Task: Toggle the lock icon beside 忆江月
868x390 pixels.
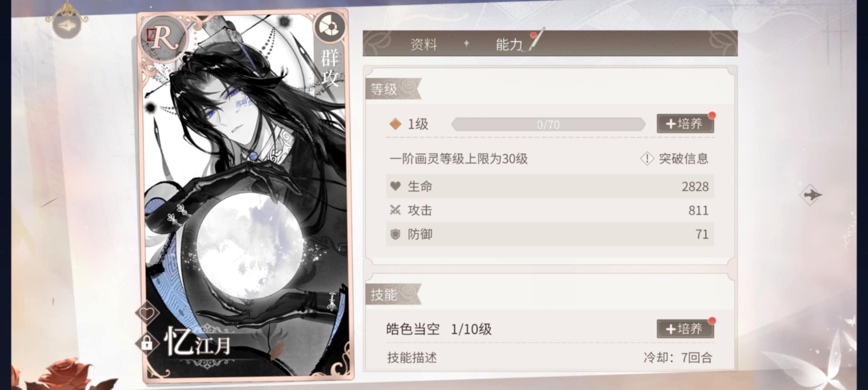Action: pyautogui.click(x=147, y=342)
